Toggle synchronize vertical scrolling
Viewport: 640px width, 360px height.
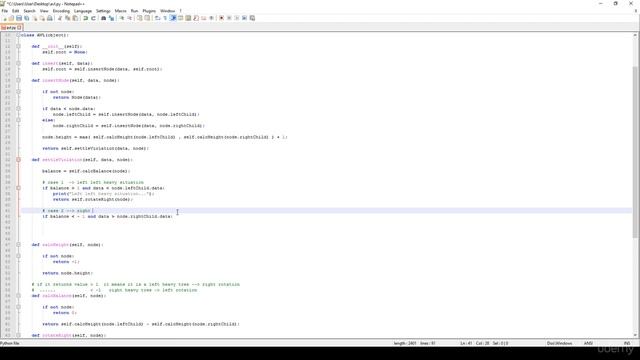tap(140, 18)
